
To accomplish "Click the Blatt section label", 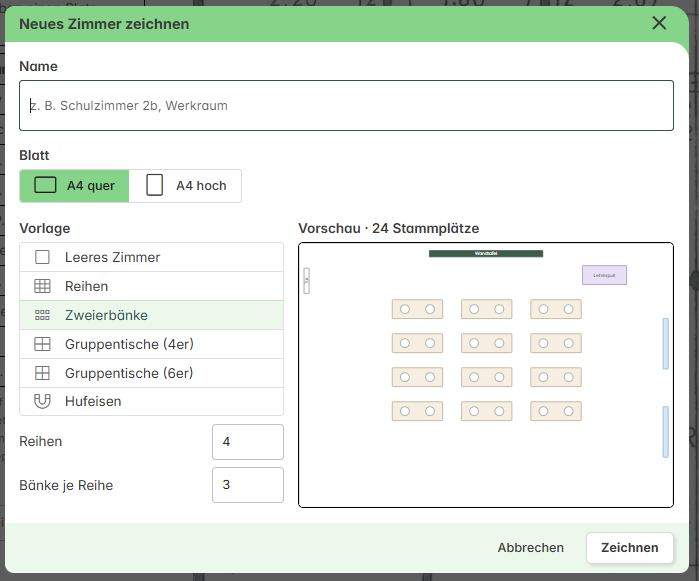I will (34, 155).
